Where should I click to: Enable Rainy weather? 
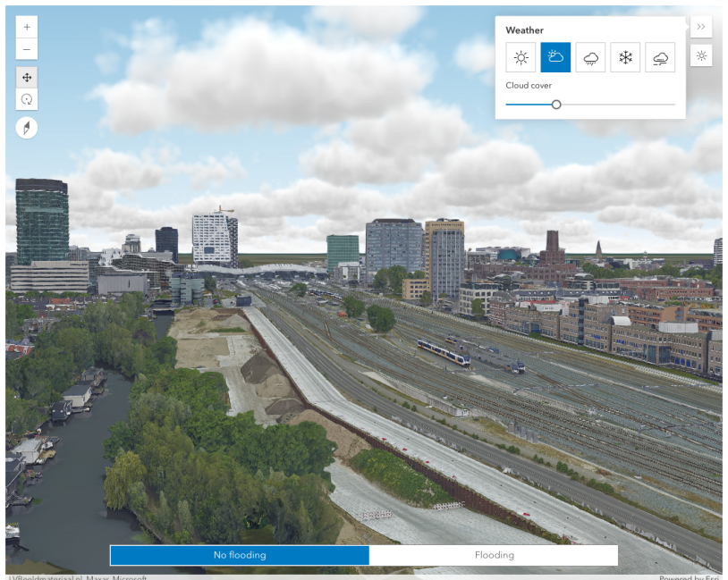590,57
